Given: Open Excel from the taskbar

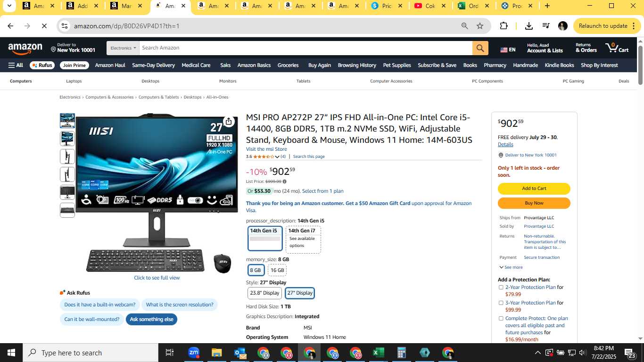Looking at the screenshot, I should 379,353.
